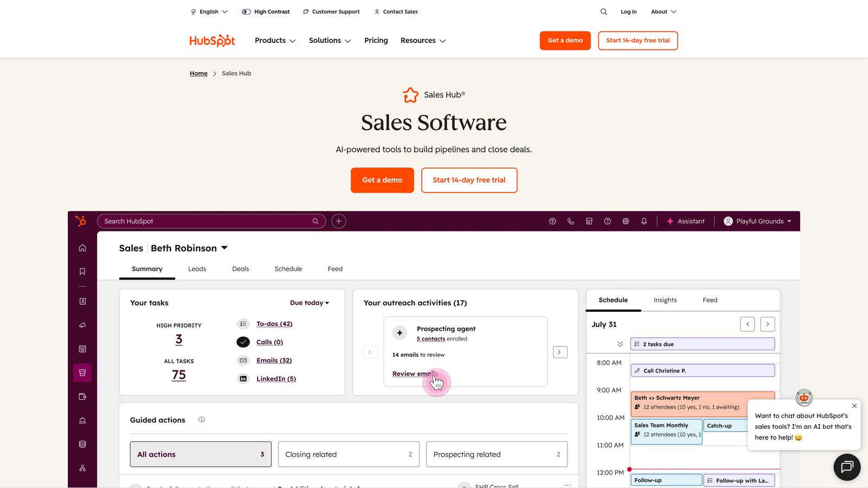Expand the Beth Robinson view dropdown

[x=224, y=248]
